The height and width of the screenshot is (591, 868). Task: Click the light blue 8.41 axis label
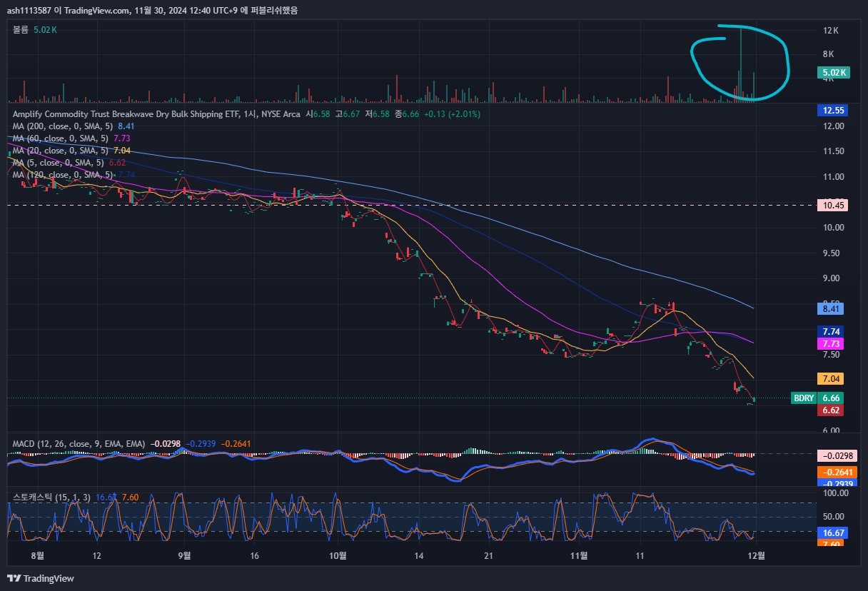[x=831, y=309]
